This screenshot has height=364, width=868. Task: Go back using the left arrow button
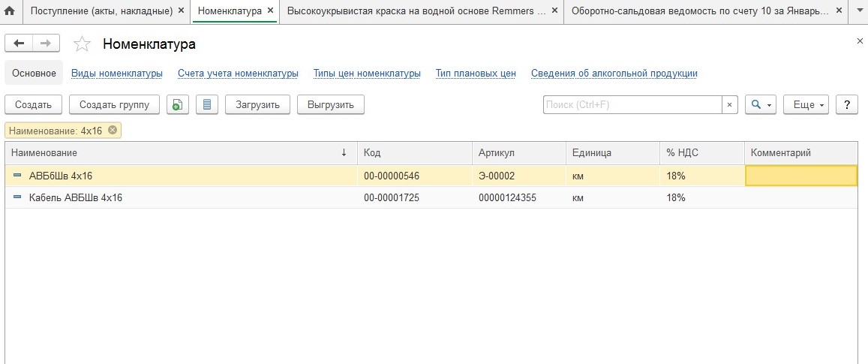[x=19, y=44]
